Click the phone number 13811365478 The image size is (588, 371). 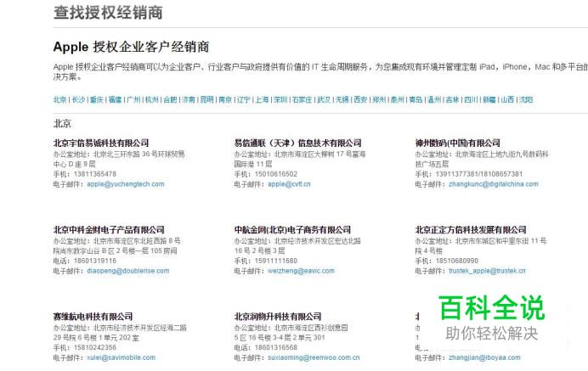tap(95, 174)
